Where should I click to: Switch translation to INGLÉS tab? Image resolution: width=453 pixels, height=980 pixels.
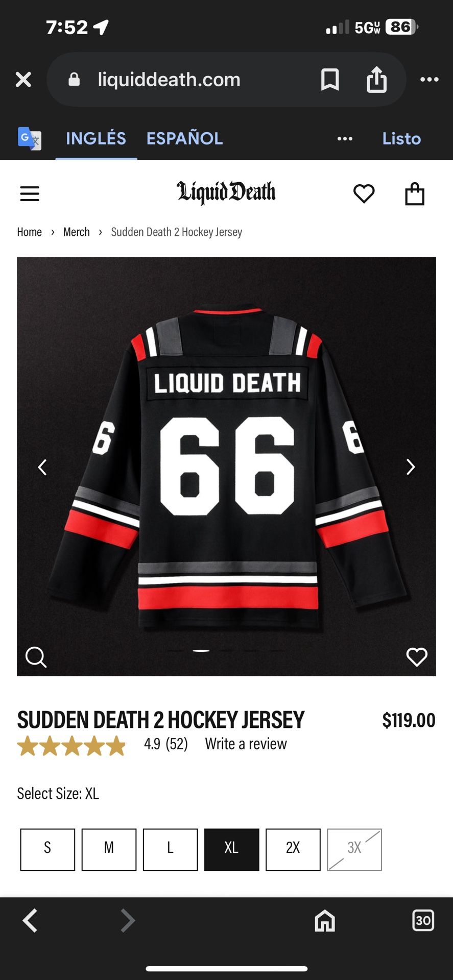(96, 138)
